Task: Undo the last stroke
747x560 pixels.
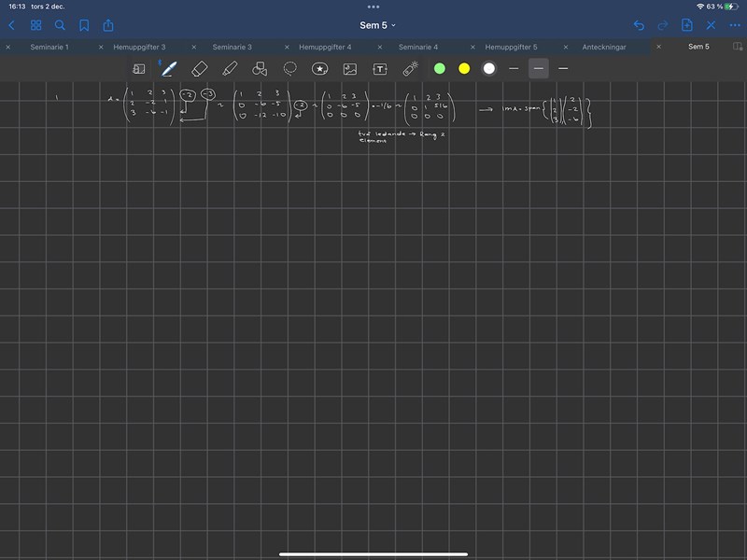Action: tap(639, 25)
